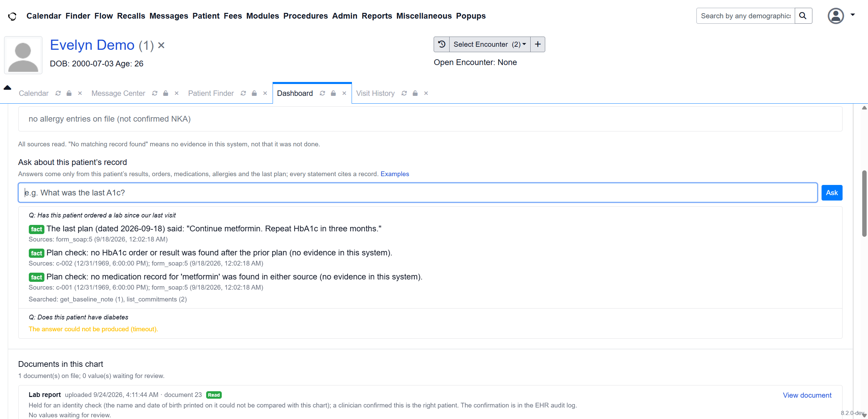
Task: Click the encounter history clock icon
Action: [x=441, y=44]
